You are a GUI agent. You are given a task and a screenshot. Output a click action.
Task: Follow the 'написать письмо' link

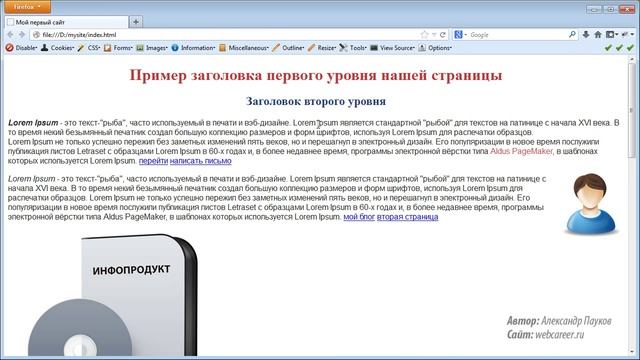(x=200, y=161)
